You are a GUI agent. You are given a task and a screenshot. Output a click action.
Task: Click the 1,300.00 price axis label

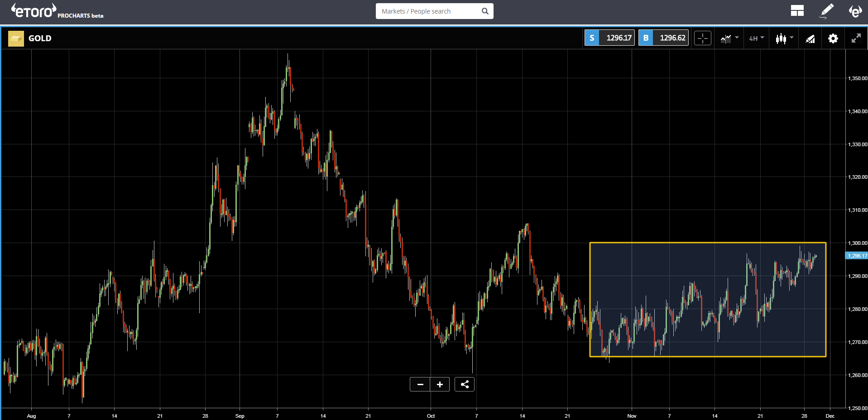pos(858,243)
